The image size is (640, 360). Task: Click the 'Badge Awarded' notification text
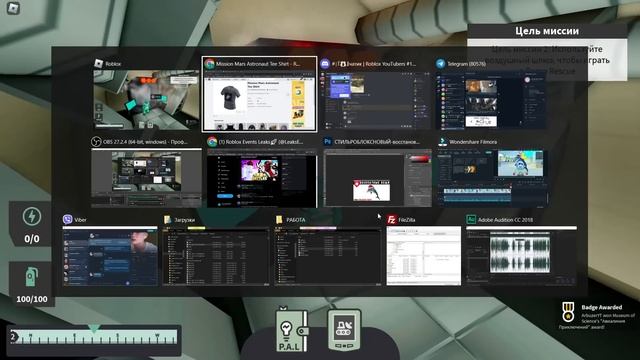tap(602, 307)
